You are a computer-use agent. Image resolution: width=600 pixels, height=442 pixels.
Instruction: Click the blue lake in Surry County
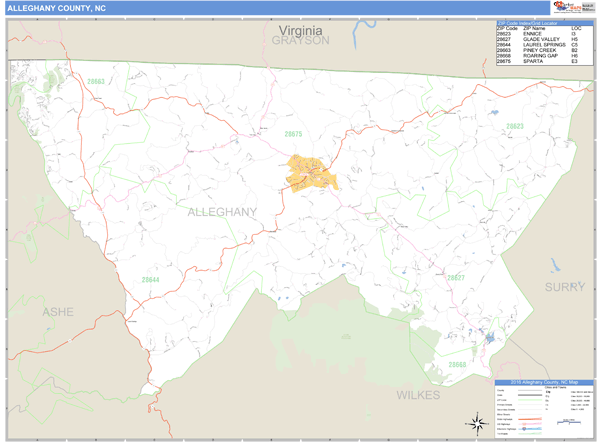tap(554, 266)
